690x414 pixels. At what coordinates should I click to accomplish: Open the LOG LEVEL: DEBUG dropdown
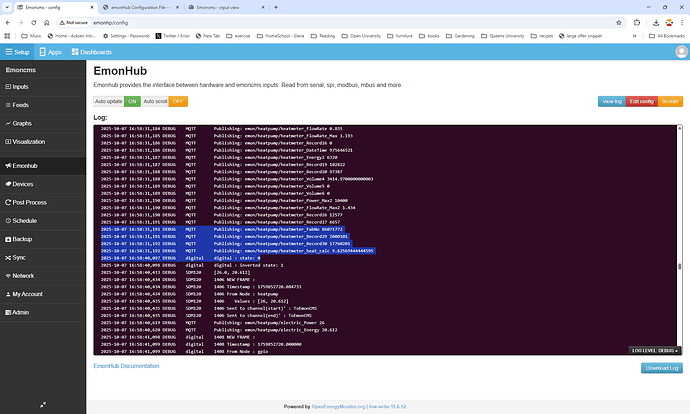click(x=655, y=351)
